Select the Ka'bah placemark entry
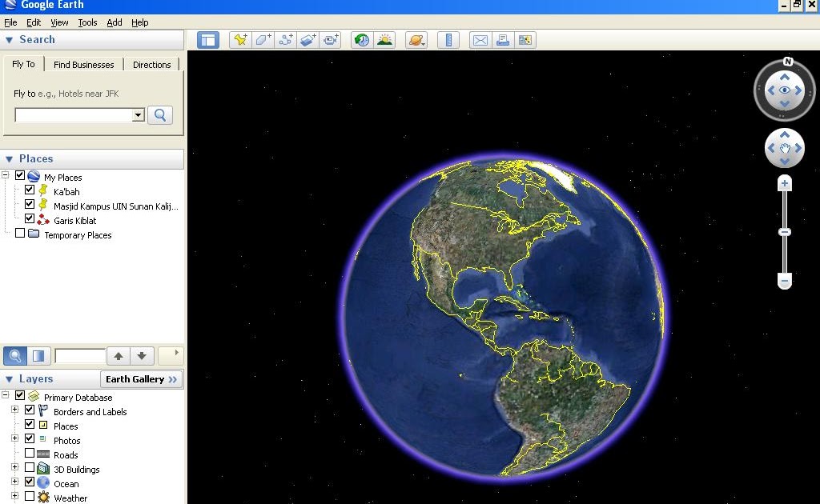Image resolution: width=820 pixels, height=504 pixels. click(x=66, y=192)
